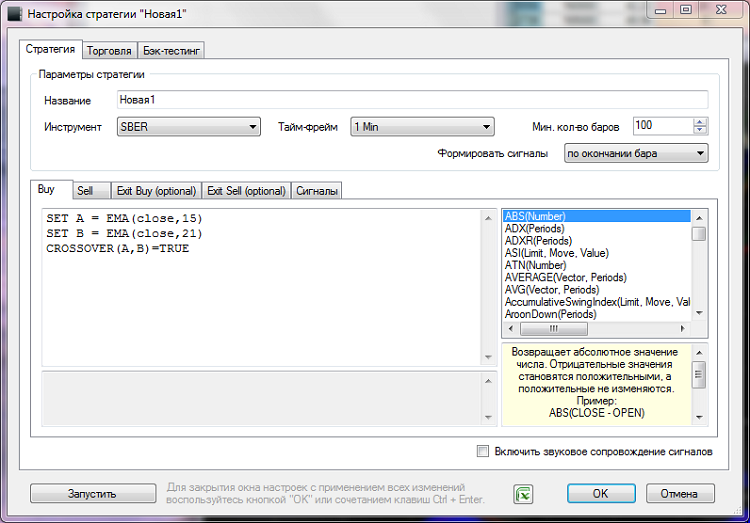Click the Отмена button
Image resolution: width=750 pixels, height=523 pixels.
pos(680,493)
